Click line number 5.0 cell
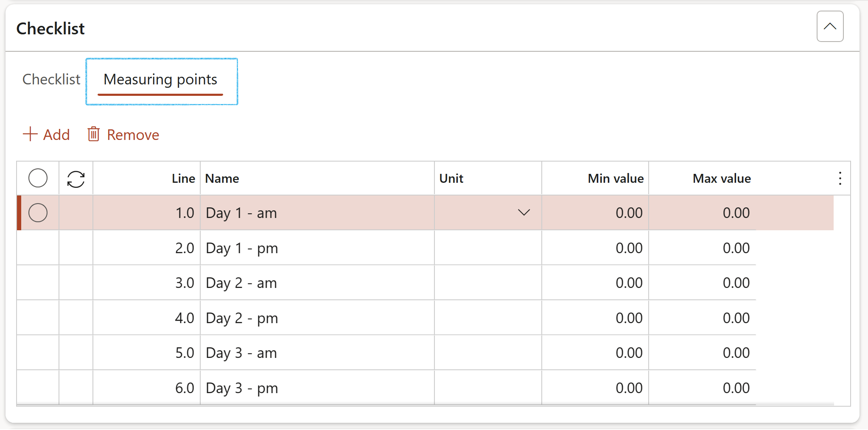The image size is (868, 430). click(x=146, y=353)
